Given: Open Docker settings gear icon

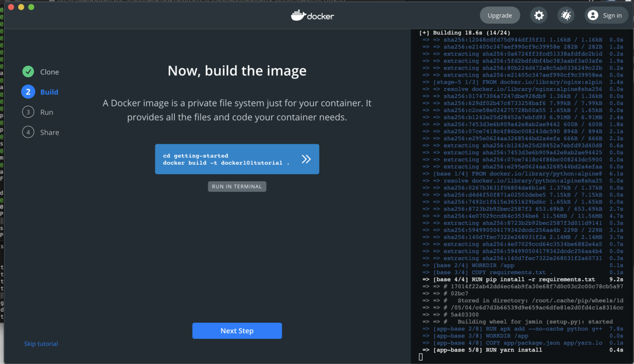Looking at the screenshot, I should click(x=539, y=15).
